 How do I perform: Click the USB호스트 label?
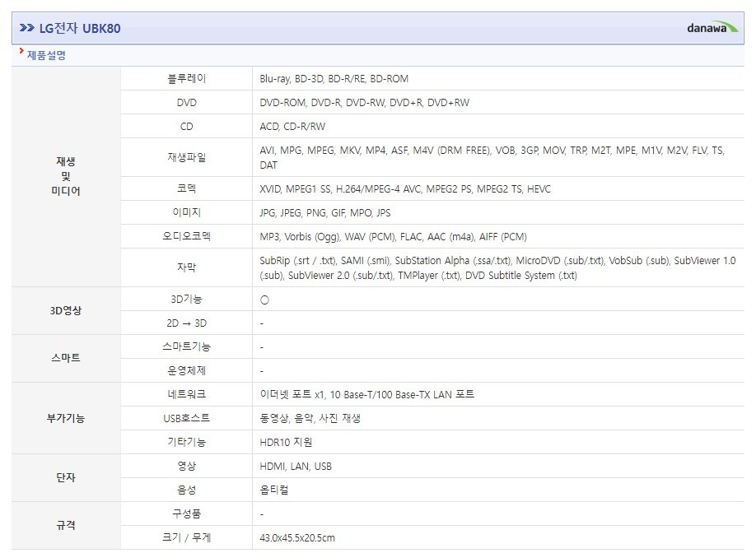pyautogui.click(x=187, y=418)
